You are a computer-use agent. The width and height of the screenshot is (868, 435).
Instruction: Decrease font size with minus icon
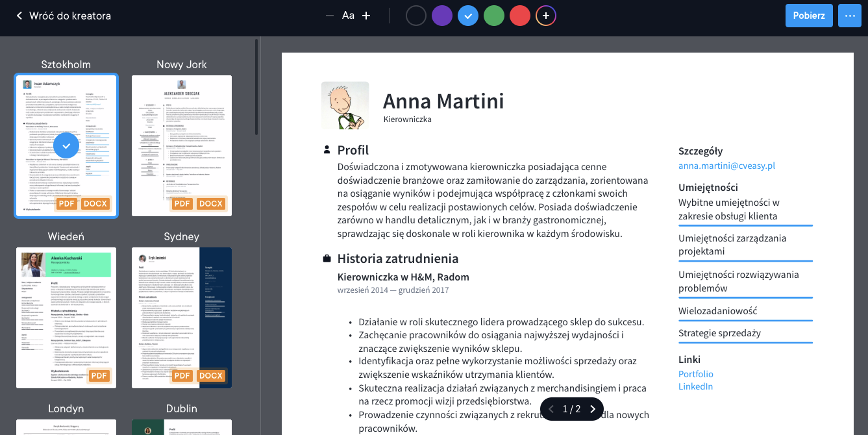(x=330, y=16)
